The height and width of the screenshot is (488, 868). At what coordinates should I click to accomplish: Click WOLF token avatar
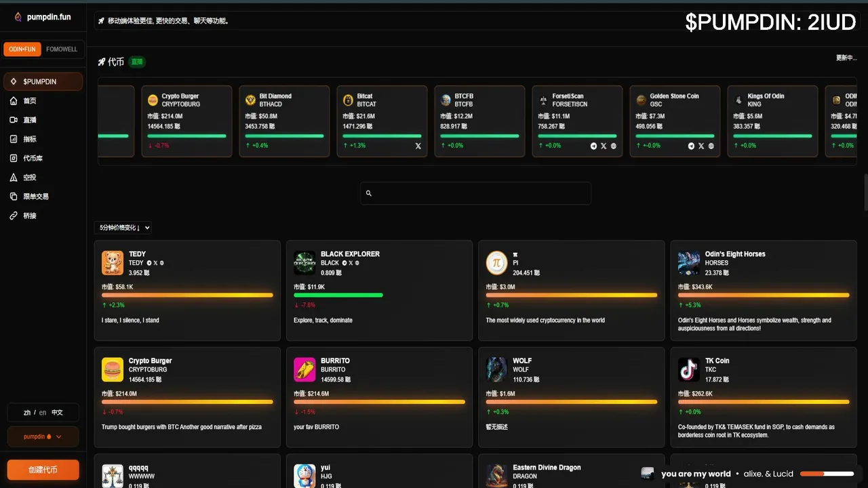pyautogui.click(x=497, y=369)
